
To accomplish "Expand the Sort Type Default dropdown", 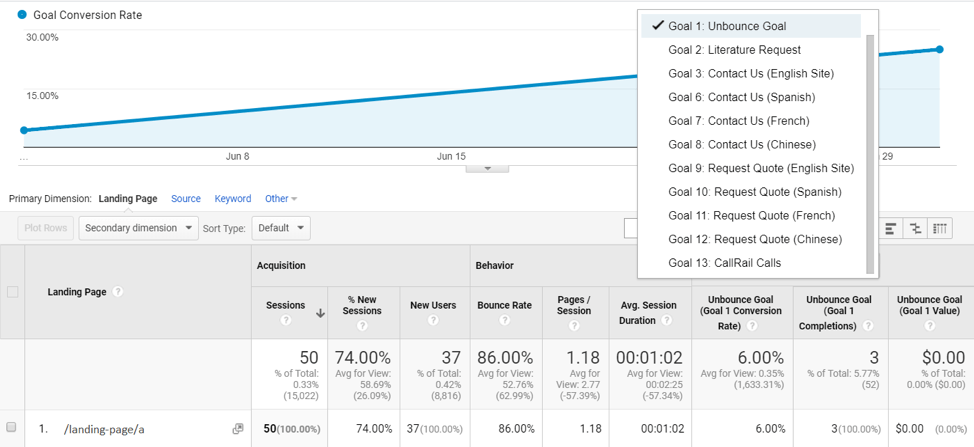I will tap(281, 228).
